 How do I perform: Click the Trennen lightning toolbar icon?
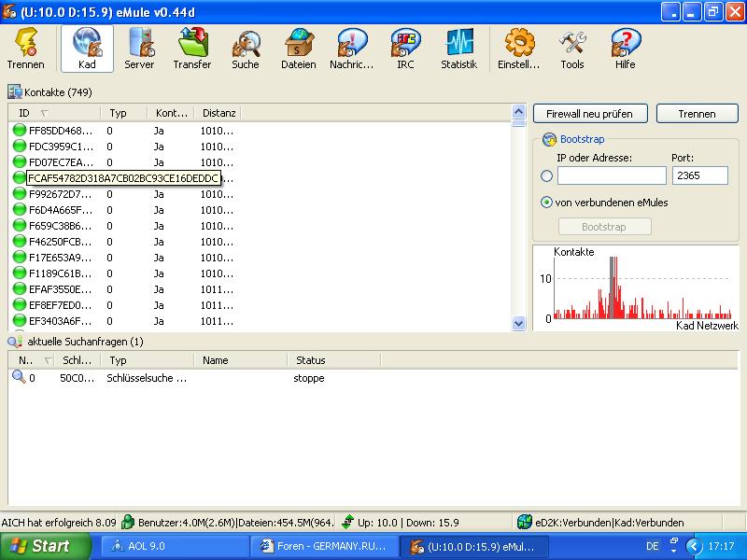[26, 49]
